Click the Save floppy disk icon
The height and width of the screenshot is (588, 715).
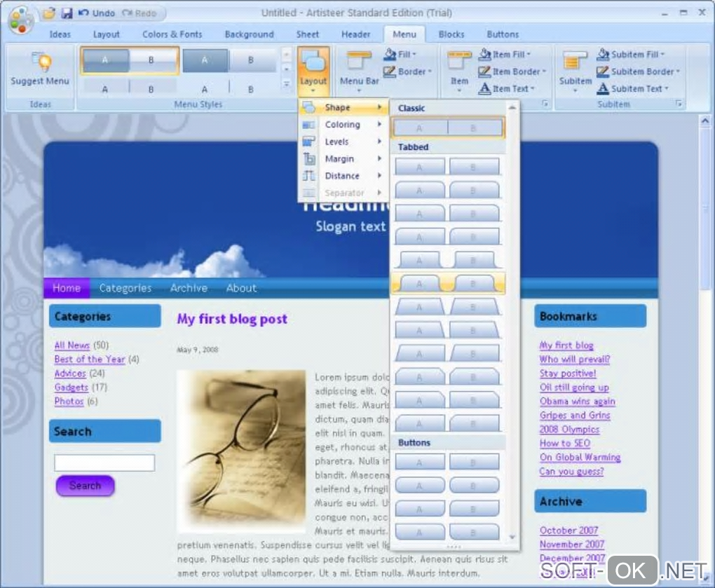click(67, 13)
